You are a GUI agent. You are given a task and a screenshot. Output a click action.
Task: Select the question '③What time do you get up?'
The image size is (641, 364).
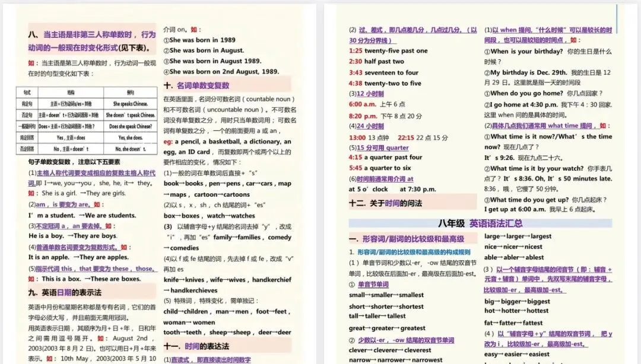click(x=526, y=200)
